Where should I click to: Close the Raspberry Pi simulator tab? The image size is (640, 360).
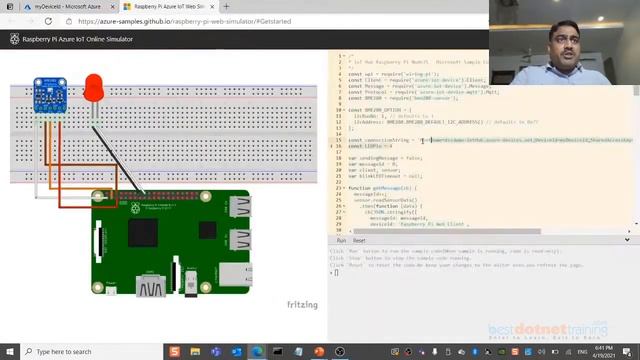coord(212,7)
